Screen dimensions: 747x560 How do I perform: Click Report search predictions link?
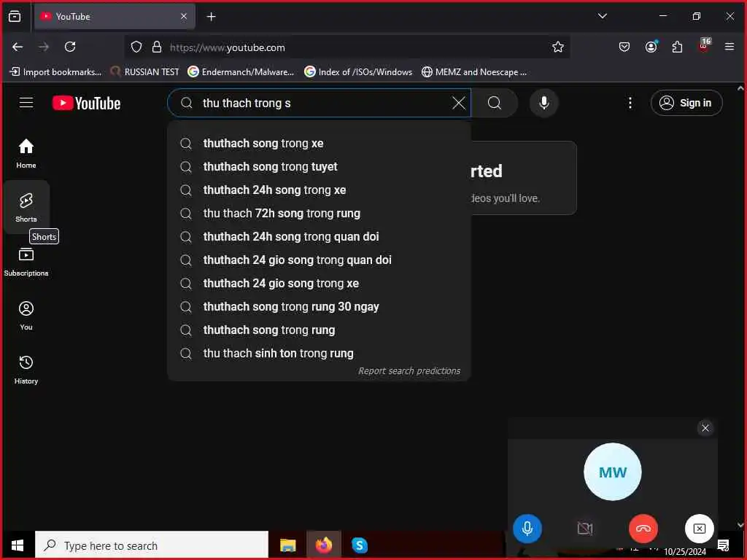409,371
